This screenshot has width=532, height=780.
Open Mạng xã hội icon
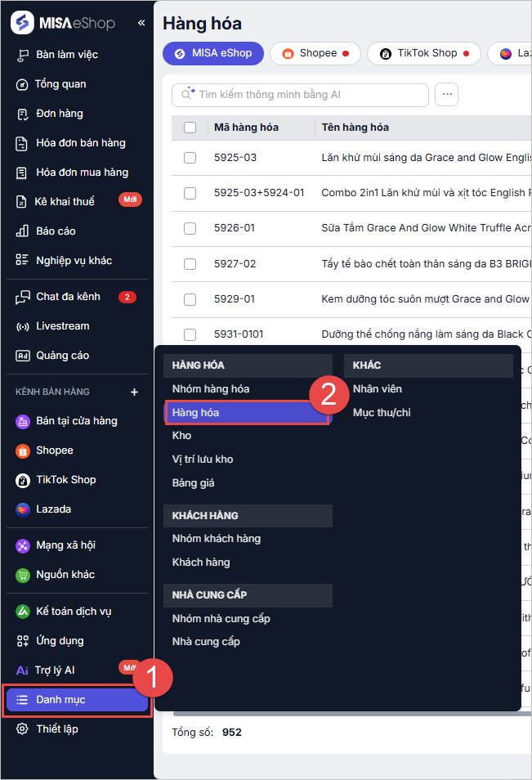[23, 546]
